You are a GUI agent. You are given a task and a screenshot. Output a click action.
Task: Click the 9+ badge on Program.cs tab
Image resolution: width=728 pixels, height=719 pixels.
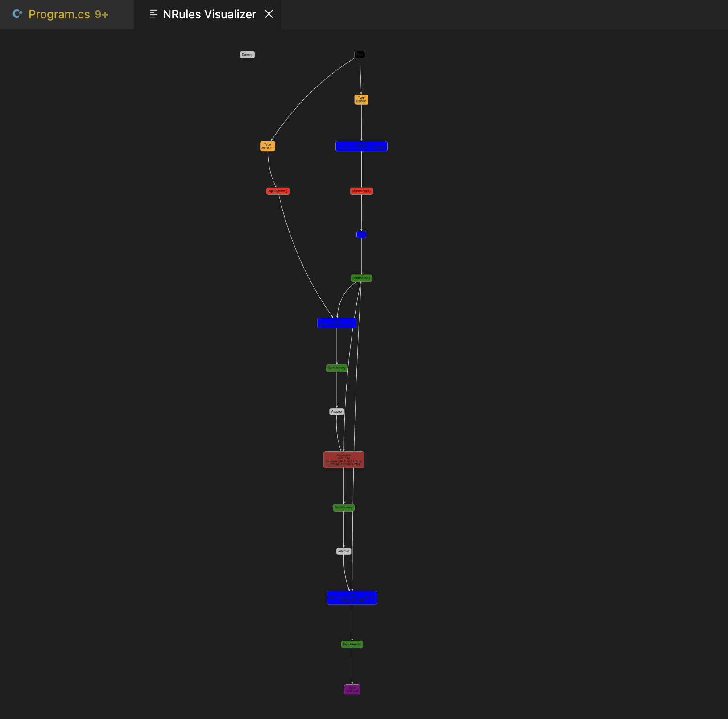click(101, 14)
